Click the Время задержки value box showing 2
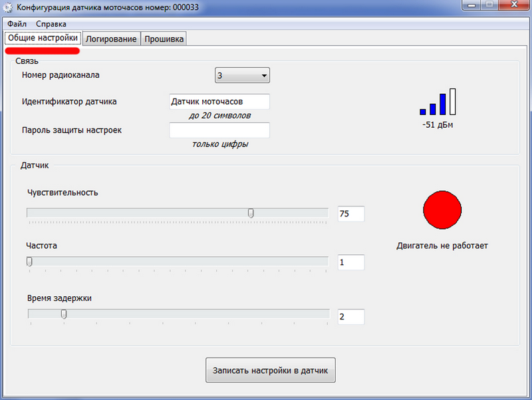532x400 pixels. (351, 317)
